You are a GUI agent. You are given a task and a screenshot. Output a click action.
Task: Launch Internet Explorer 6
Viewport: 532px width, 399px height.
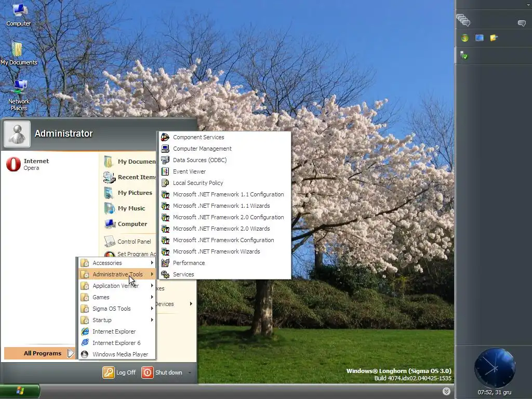click(x=117, y=343)
